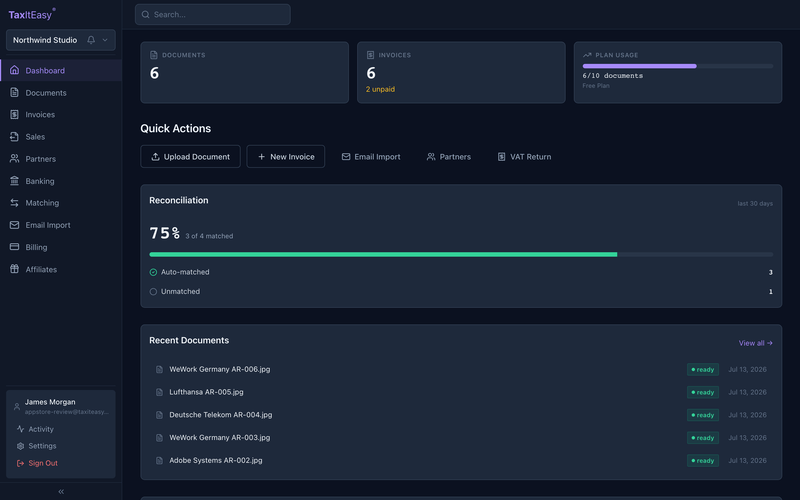Click the Billing card icon
This screenshot has width=800, height=500.
click(x=14, y=247)
